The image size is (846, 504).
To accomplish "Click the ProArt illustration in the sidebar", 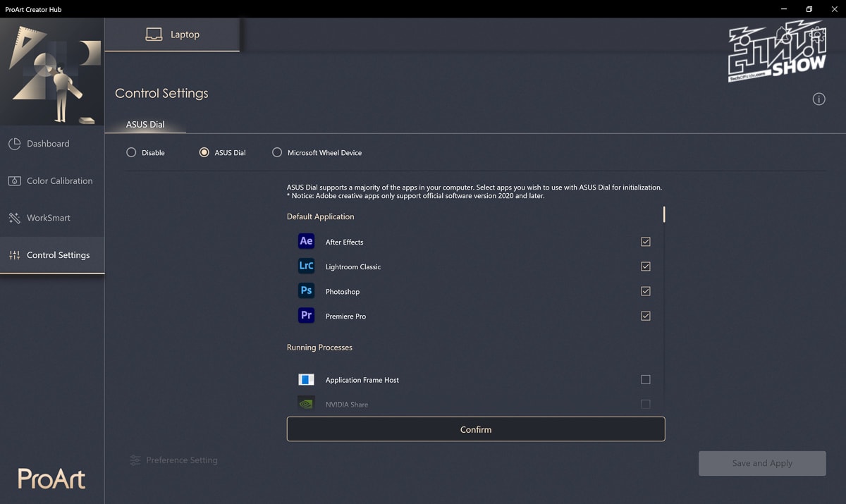I will click(52, 72).
